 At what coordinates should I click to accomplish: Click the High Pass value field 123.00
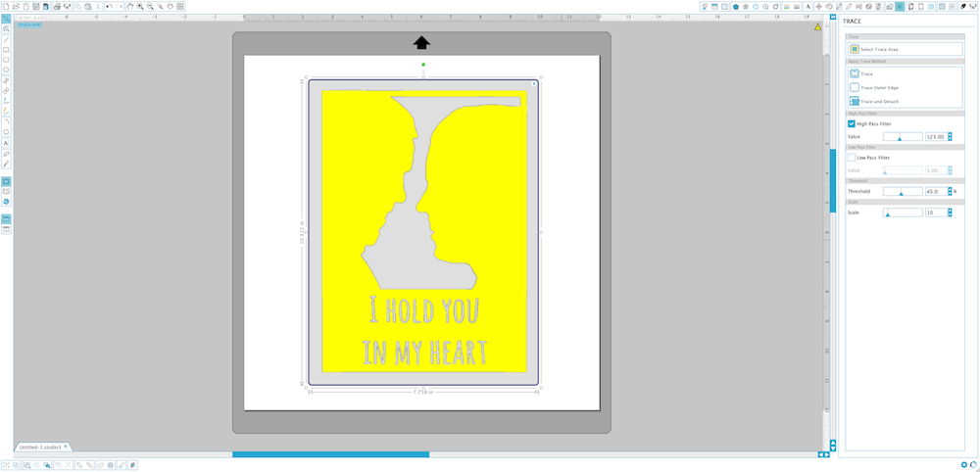[936, 137]
